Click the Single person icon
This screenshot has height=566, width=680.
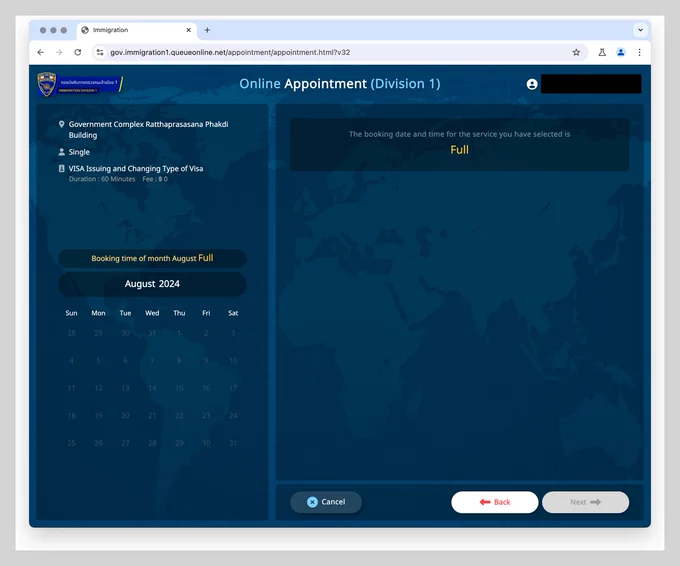[62, 152]
